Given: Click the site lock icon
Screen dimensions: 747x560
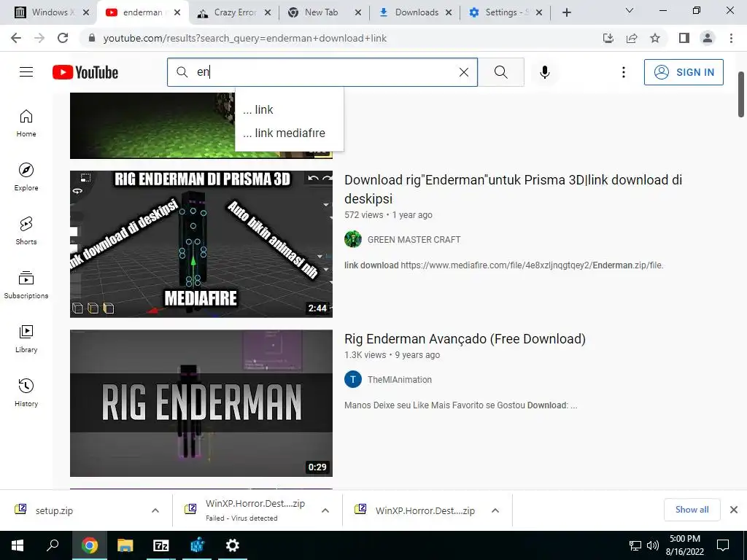Looking at the screenshot, I should 92,38.
